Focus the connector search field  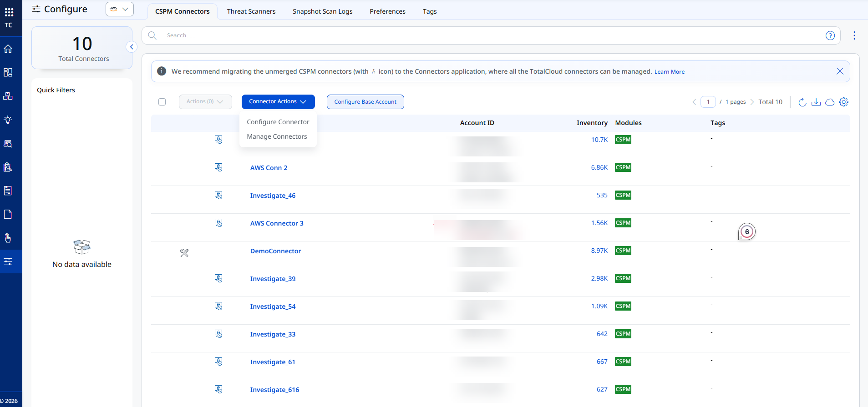pyautogui.click(x=491, y=35)
